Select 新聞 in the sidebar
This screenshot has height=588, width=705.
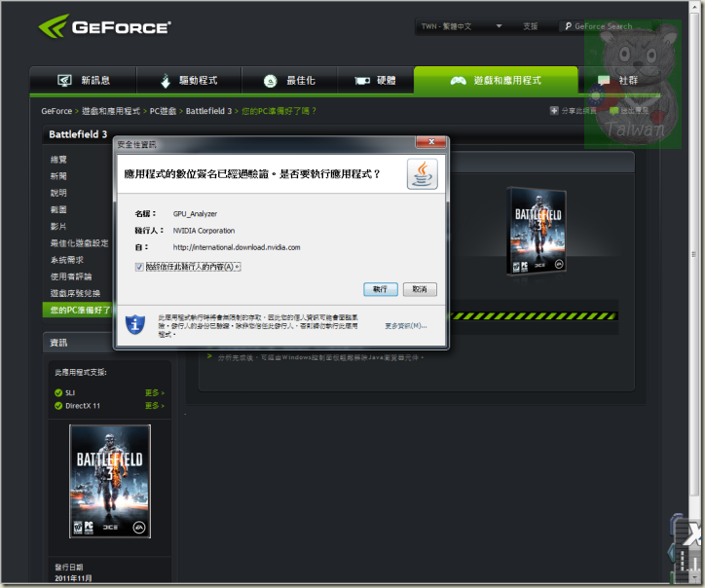coord(58,176)
